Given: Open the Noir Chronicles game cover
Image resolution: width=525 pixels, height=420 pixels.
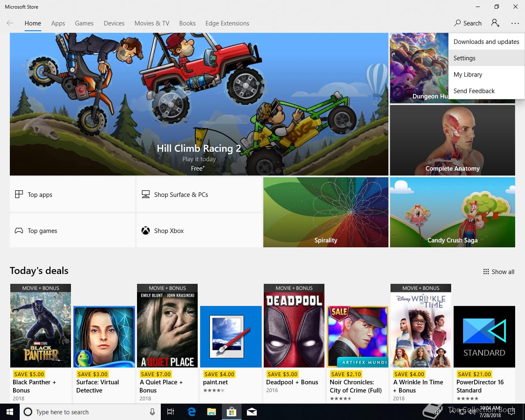Looking at the screenshot, I should pos(358,337).
